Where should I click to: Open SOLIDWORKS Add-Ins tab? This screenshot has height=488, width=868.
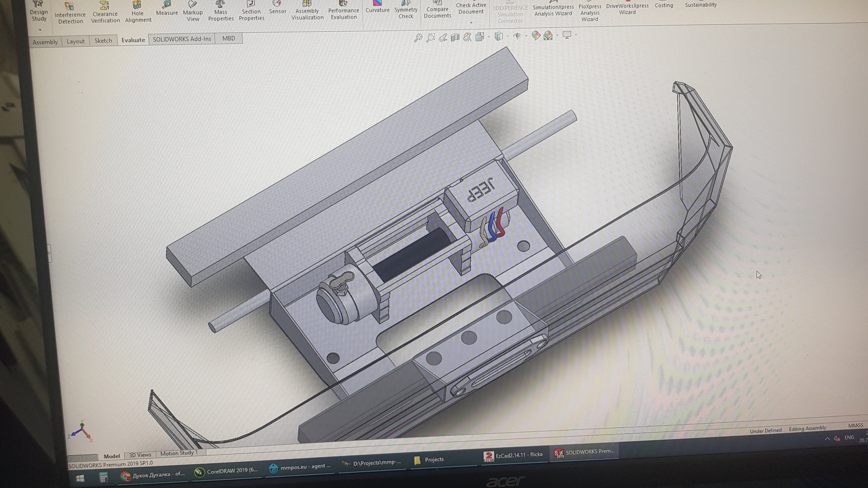point(181,39)
